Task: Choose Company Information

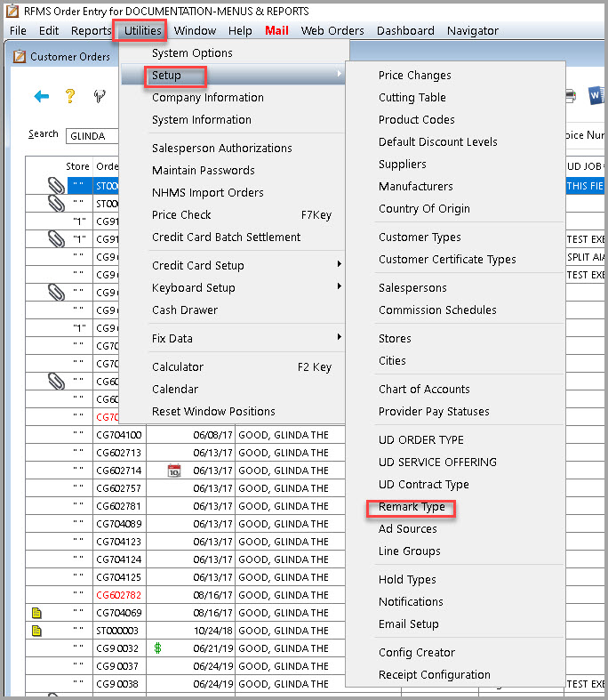Action: point(207,97)
